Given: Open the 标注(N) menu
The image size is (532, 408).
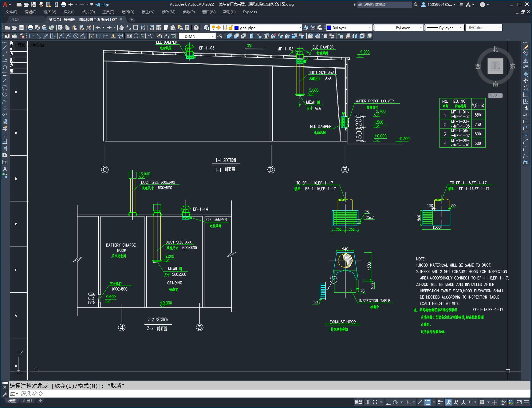Looking at the screenshot, I should (x=148, y=12).
